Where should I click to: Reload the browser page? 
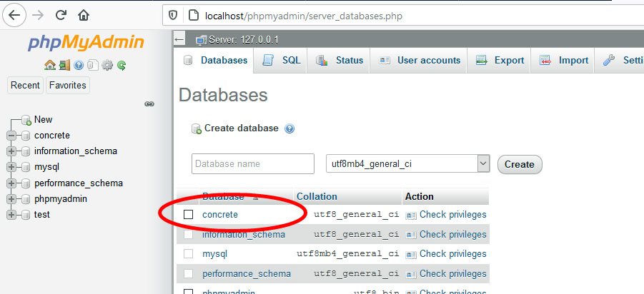[x=61, y=14]
